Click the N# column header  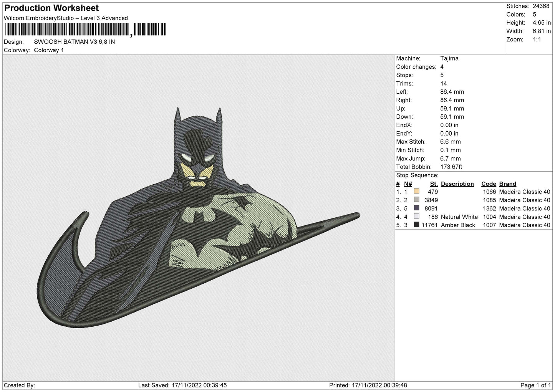[408, 184]
